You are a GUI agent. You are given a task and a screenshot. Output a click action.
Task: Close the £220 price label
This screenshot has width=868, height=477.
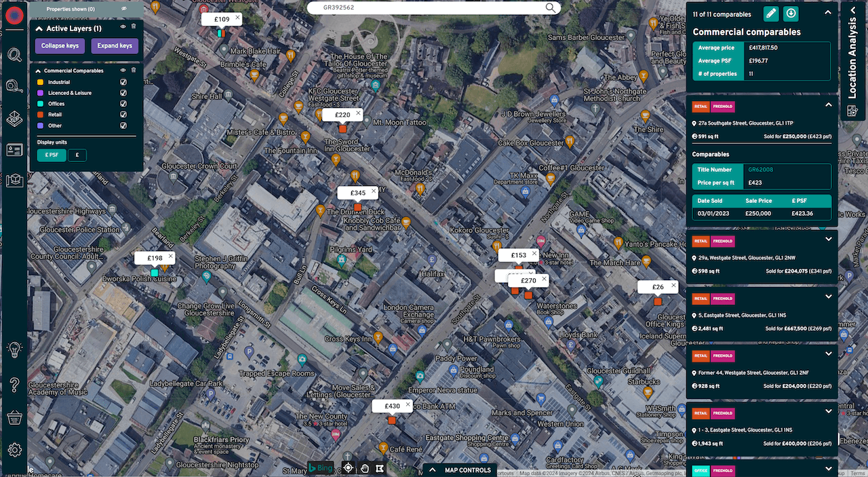click(358, 113)
